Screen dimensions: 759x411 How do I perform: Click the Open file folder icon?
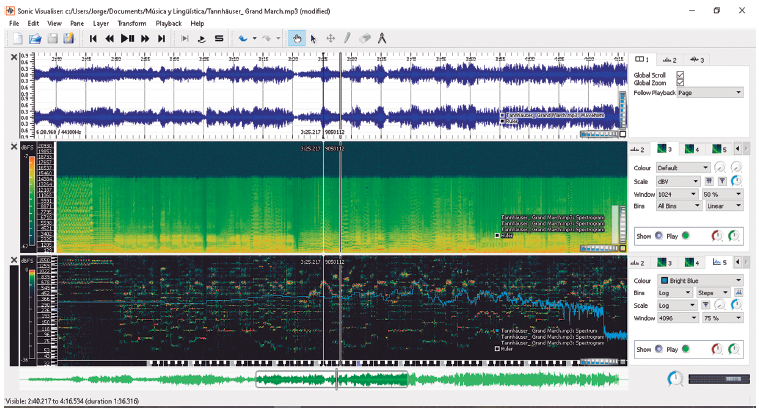pyautogui.click(x=35, y=38)
